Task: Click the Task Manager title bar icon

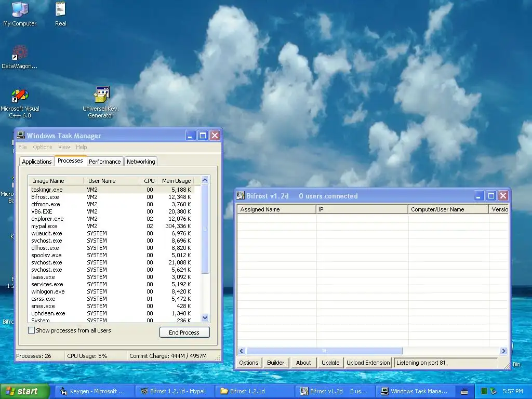Action: (x=21, y=136)
